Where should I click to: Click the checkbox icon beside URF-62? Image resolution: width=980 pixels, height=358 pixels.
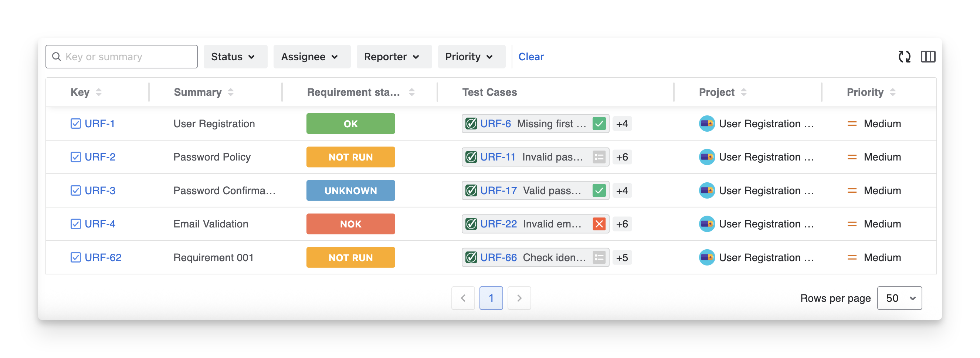pyautogui.click(x=76, y=257)
